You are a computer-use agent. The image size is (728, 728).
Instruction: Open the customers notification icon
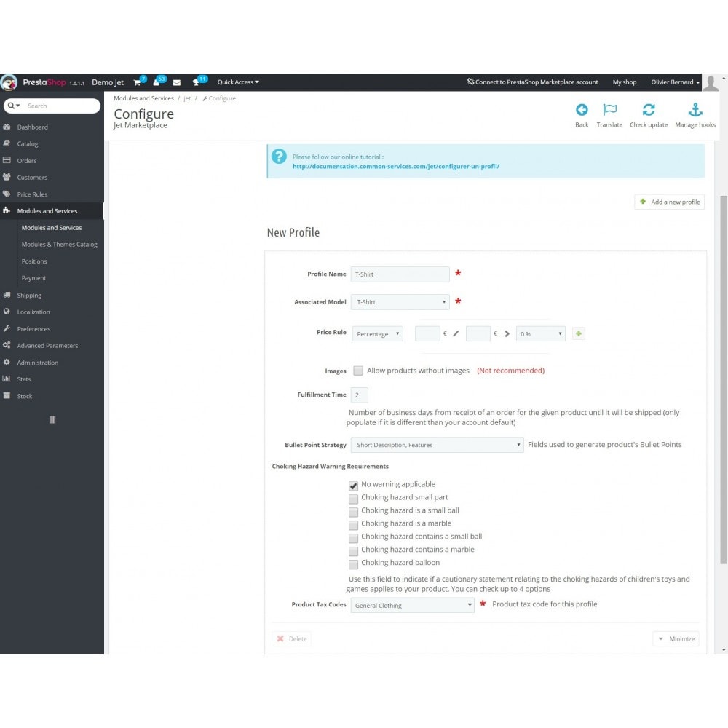pos(156,83)
